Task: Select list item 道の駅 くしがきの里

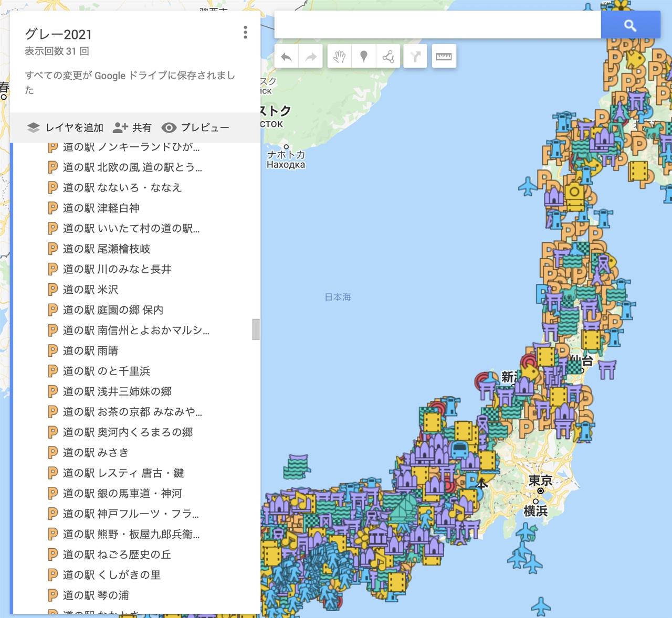Action: (x=111, y=575)
